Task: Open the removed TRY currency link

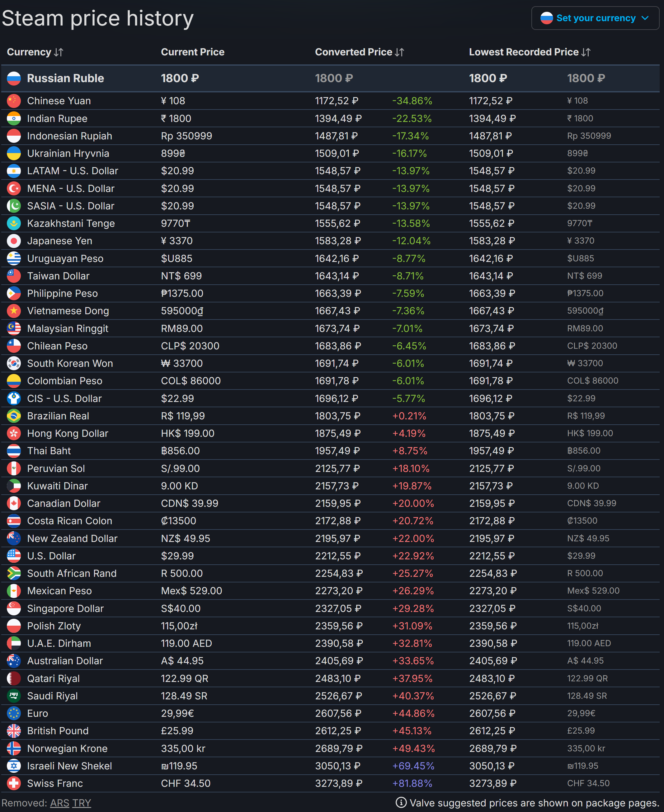Action: pos(82,803)
